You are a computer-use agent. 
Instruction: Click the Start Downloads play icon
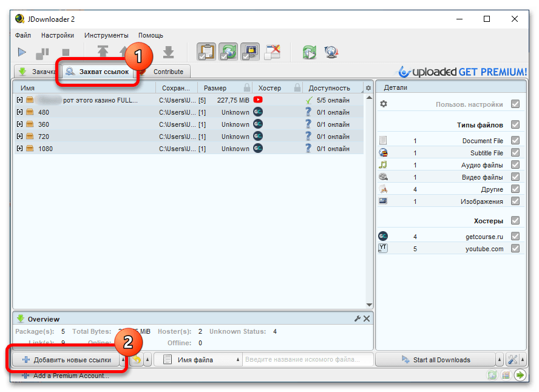(x=22, y=52)
